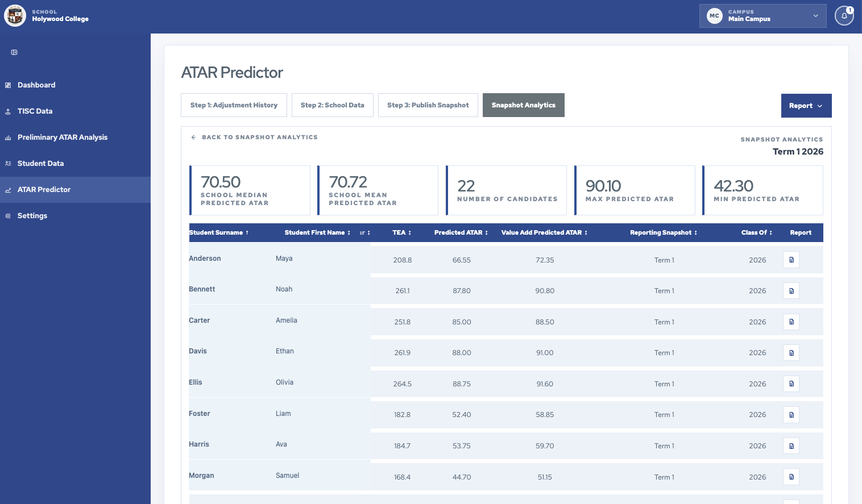Click the ATAR Predictor page heading
Screen dimensions: 862x504
pyautogui.click(x=232, y=73)
